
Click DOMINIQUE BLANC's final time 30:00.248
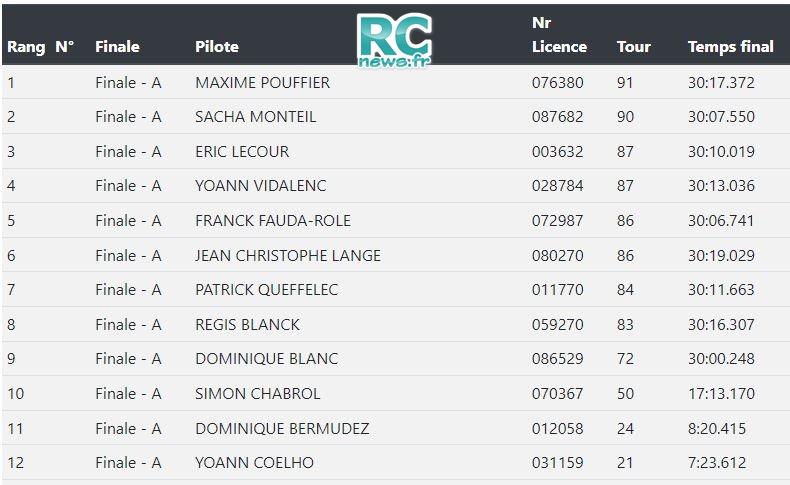click(x=721, y=359)
